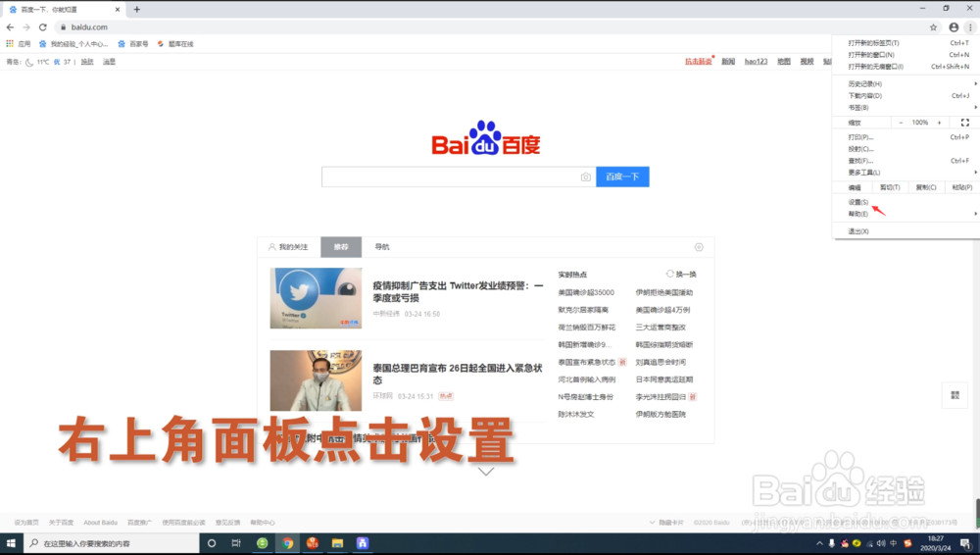Open the feed settings gear icon
Viewport: 980px width, 555px height.
click(x=699, y=247)
